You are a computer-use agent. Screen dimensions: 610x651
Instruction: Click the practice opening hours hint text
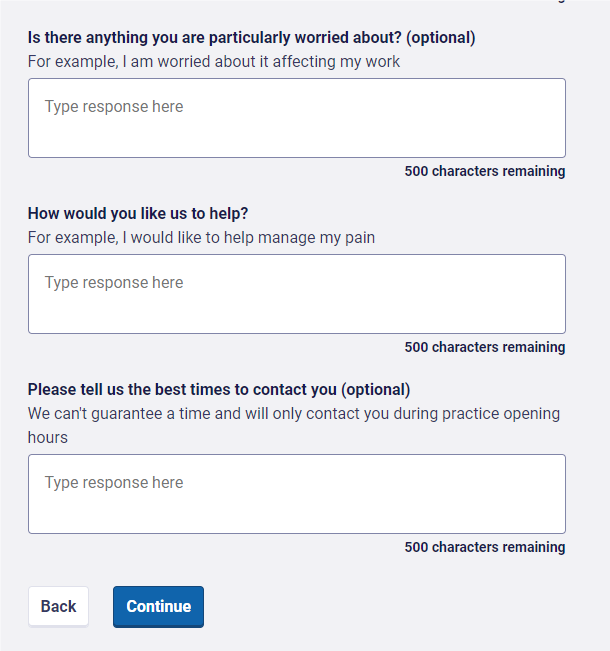click(293, 414)
